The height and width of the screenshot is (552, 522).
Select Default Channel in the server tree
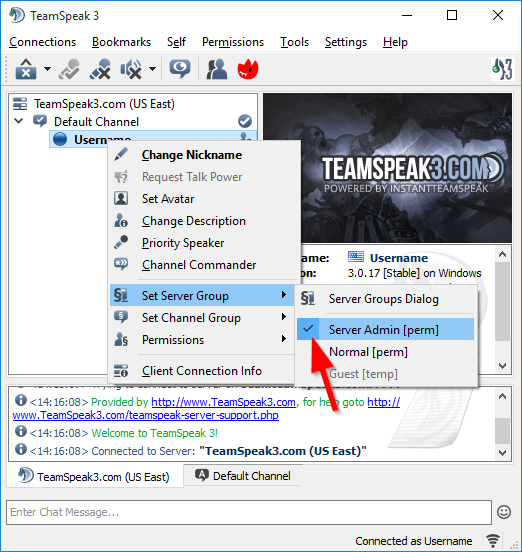[96, 122]
